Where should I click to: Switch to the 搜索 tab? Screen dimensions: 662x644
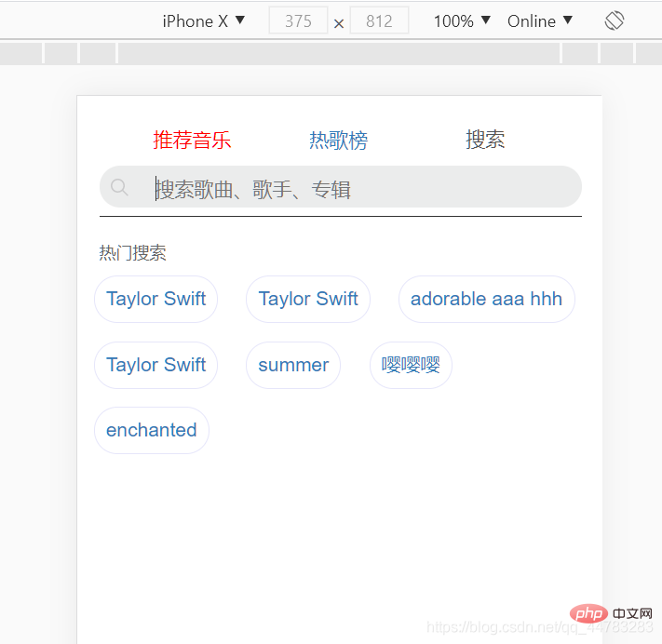pos(485,140)
